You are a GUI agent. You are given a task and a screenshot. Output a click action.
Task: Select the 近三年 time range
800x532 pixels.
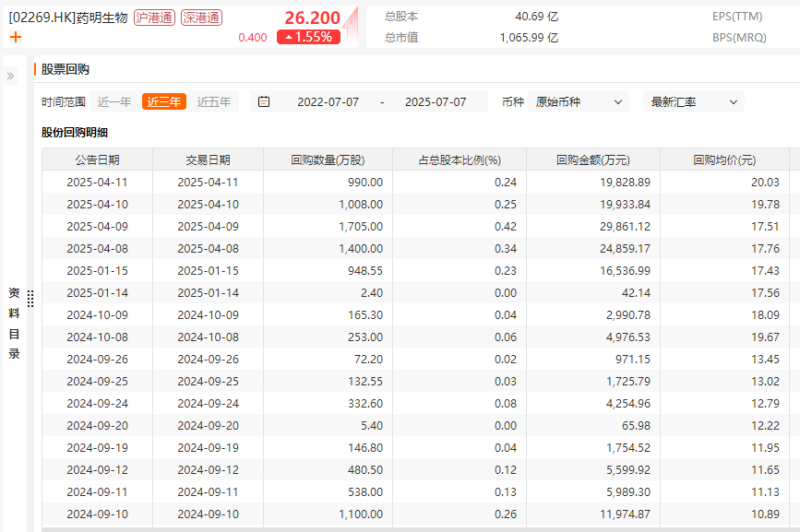(163, 102)
